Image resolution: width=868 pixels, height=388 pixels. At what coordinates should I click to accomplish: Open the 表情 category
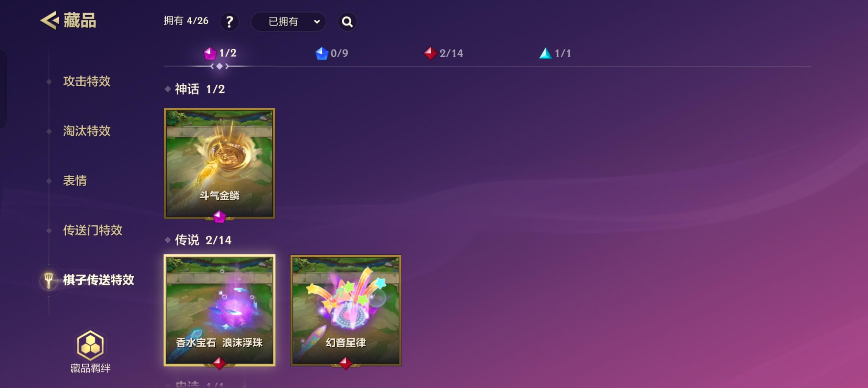pyautogui.click(x=75, y=181)
